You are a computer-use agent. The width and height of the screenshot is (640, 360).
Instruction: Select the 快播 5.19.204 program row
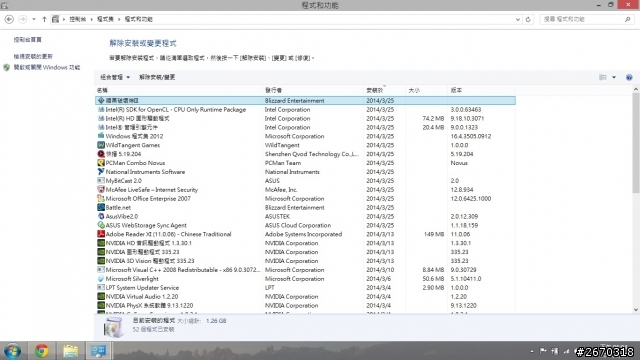point(305,154)
